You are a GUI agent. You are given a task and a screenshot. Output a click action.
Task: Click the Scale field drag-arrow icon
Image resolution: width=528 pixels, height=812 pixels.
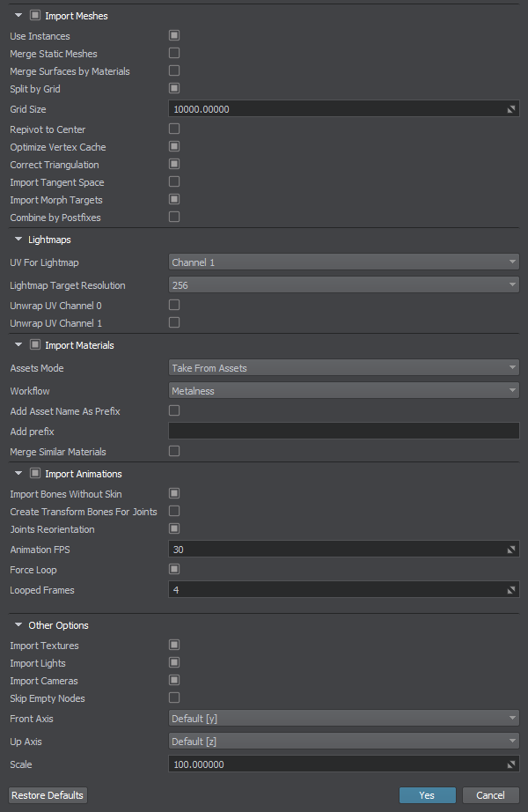pos(511,764)
